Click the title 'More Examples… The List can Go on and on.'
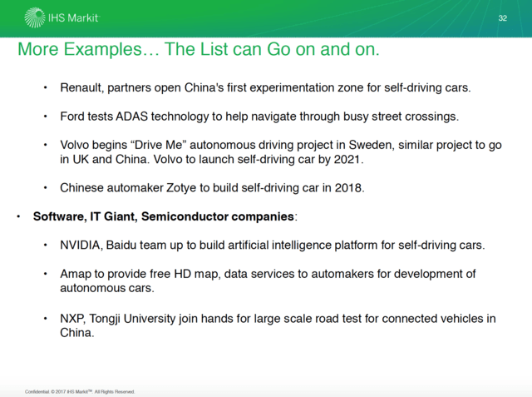532x397 pixels. pyautogui.click(x=199, y=49)
